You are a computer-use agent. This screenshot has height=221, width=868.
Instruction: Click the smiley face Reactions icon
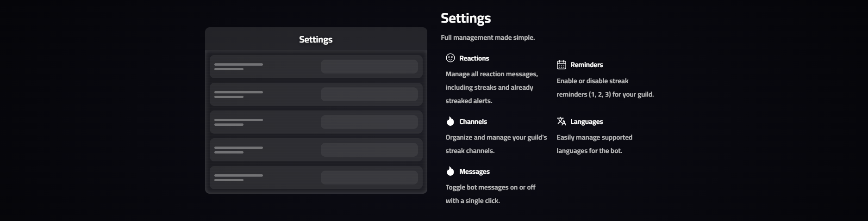[x=450, y=58]
